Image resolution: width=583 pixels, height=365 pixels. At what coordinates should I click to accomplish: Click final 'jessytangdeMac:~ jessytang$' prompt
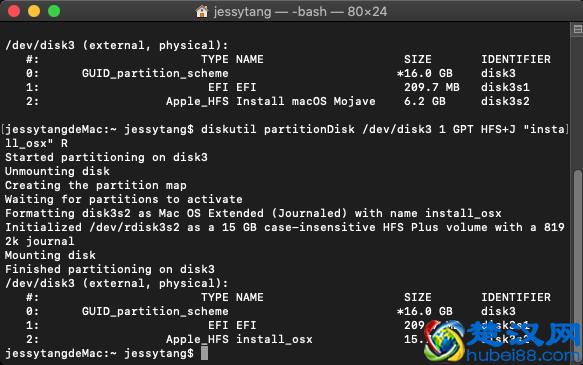99,353
